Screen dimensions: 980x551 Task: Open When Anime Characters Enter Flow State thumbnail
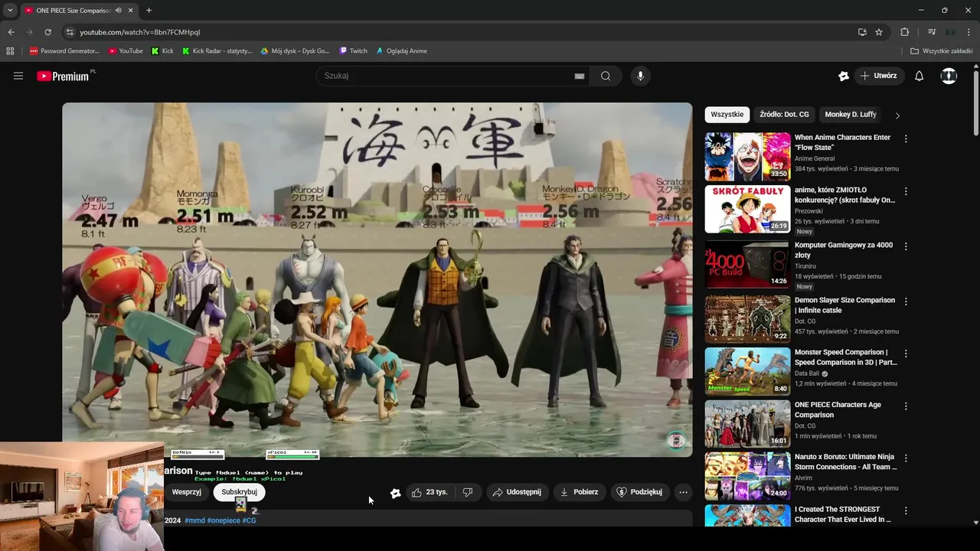(x=747, y=157)
